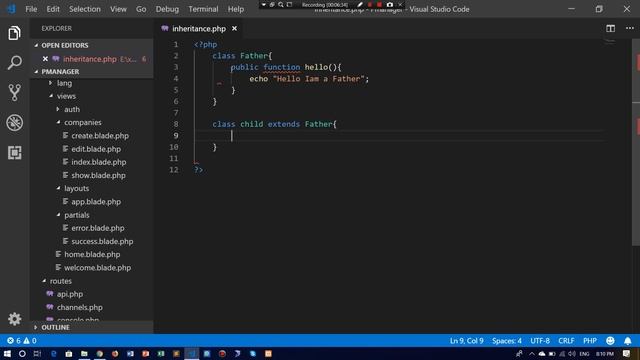Open welcome.blade.php file
The image size is (640, 360).
click(97, 268)
